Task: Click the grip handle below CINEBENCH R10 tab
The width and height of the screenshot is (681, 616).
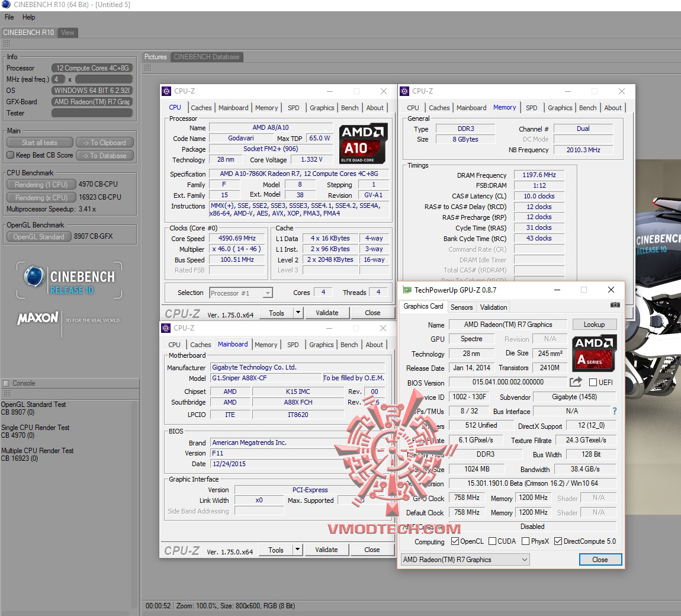Action: pos(7,43)
